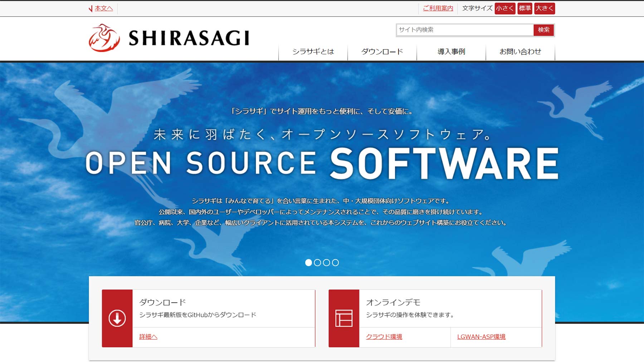Viewport: 644px width, 362px height.
Task: Click the 文字サイズ label
Action: coord(477,8)
